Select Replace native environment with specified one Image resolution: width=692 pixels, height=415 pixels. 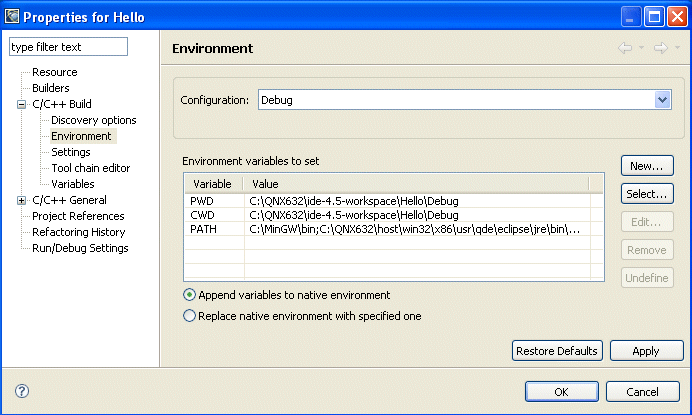[189, 315]
